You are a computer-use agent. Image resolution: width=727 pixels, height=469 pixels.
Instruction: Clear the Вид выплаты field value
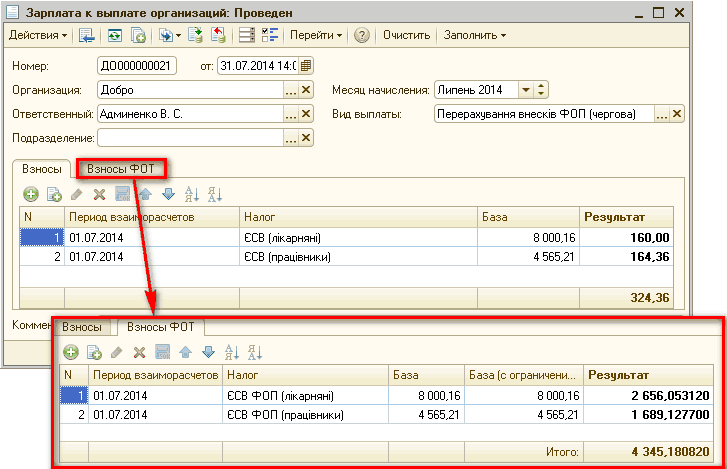click(677, 114)
